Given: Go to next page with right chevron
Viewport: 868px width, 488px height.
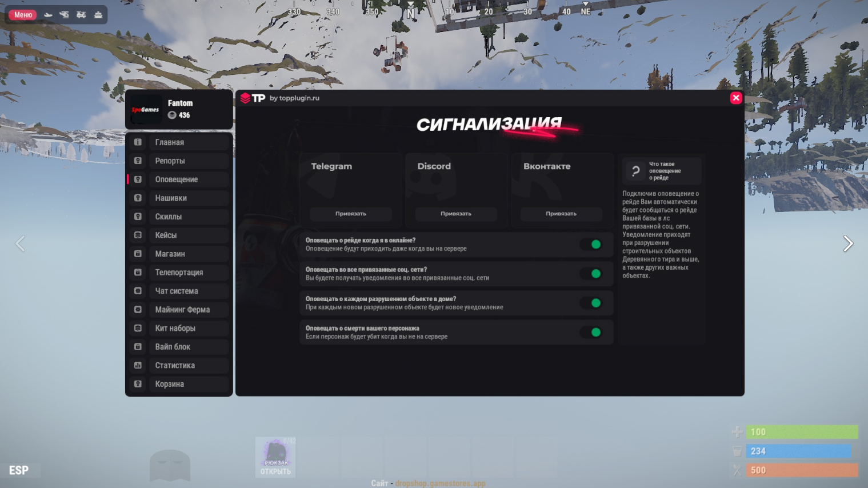Looking at the screenshot, I should pos(848,244).
